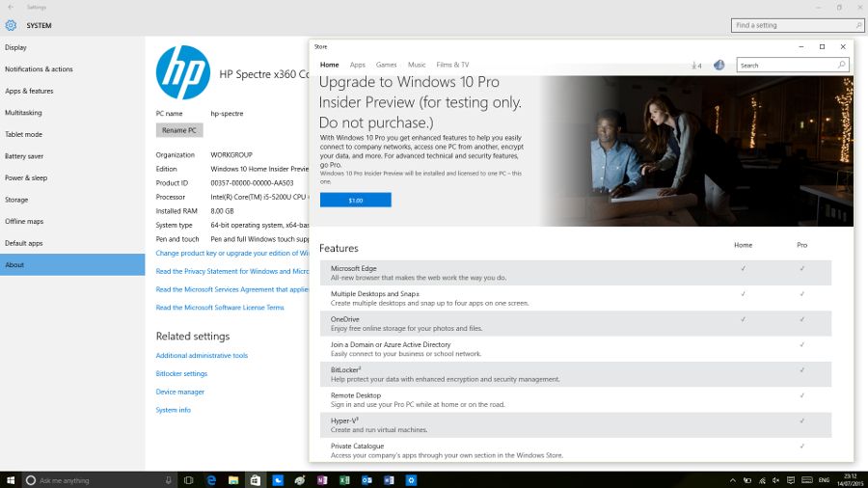
Task: Click the Cortana circle icon
Action: (x=31, y=480)
